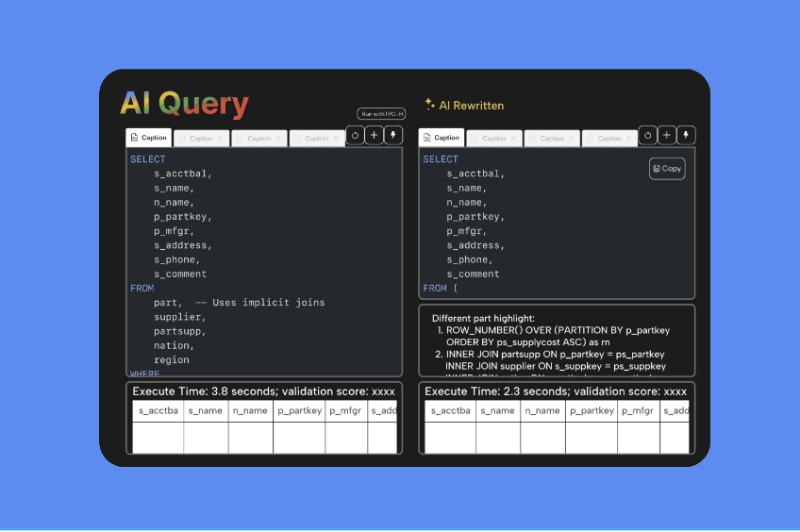Close the fourth Caption tab in the AI Query panel
Viewport: 800px width, 532px height.
tap(336, 139)
